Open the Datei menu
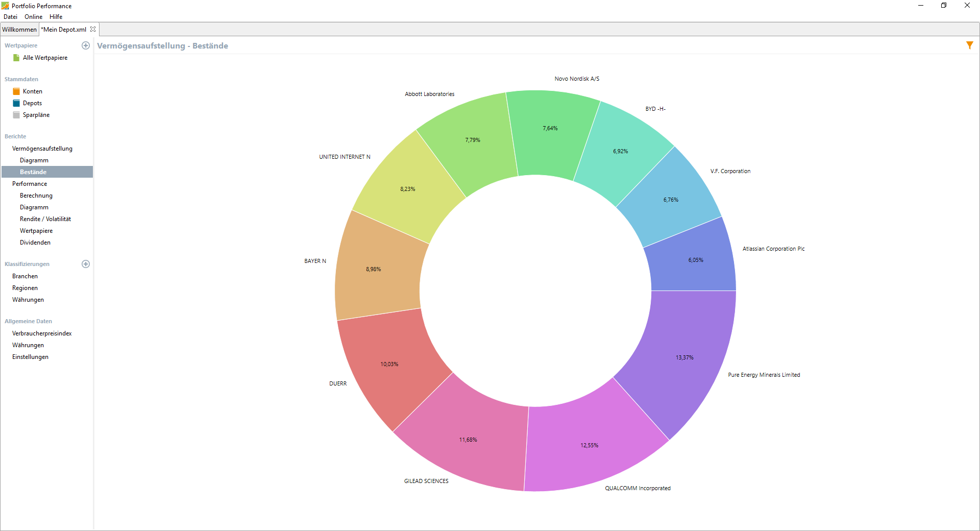This screenshot has width=980, height=531. 11,17
